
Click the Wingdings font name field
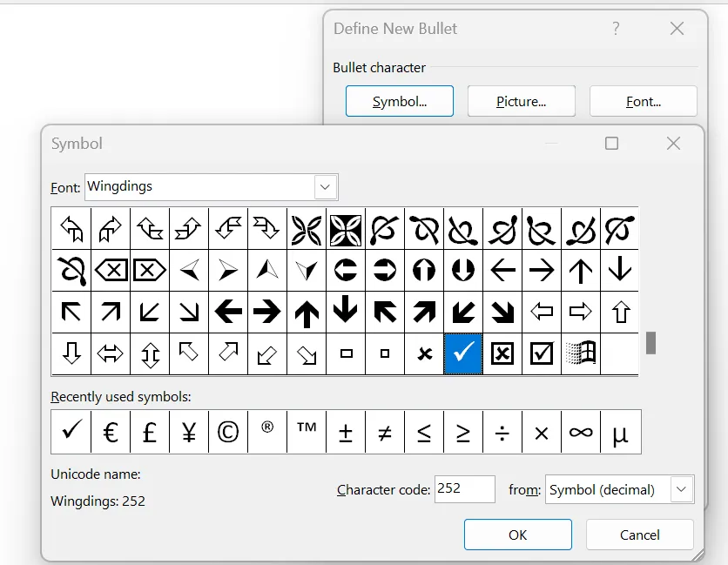click(199, 187)
